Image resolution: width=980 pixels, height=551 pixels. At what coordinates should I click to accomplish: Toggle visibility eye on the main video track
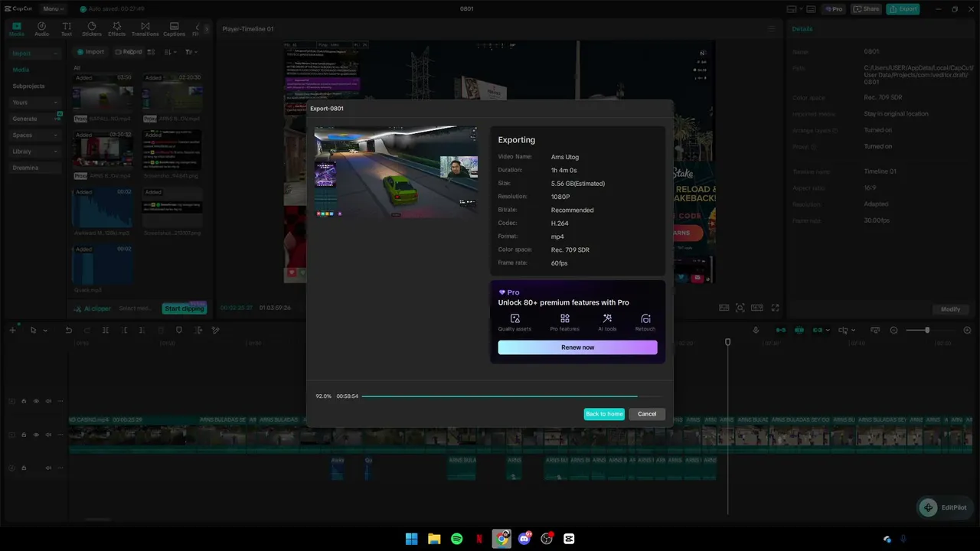(x=36, y=435)
